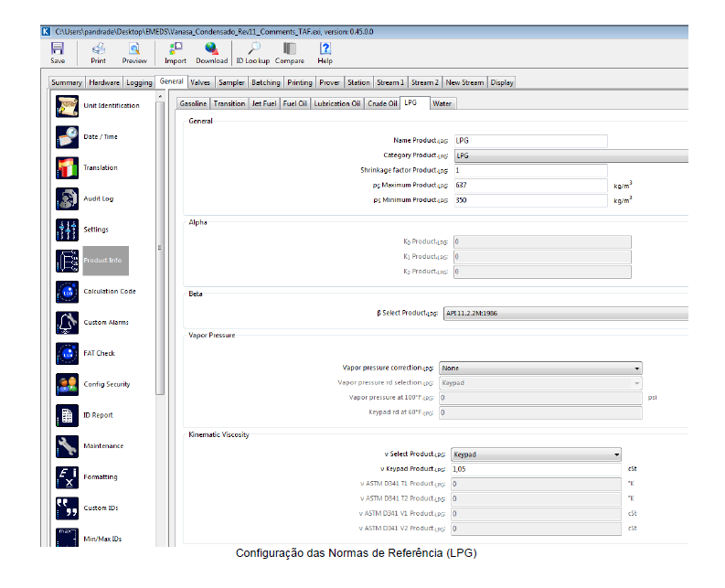Open the Jet Fuel product tab
Image resolution: width=725 pixels, height=588 pixels.
click(x=264, y=103)
